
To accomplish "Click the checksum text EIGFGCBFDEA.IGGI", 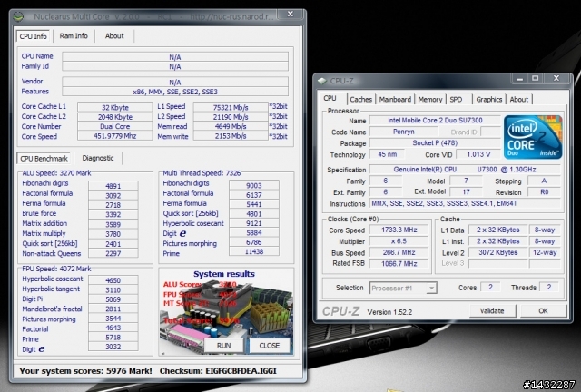I will [241, 371].
